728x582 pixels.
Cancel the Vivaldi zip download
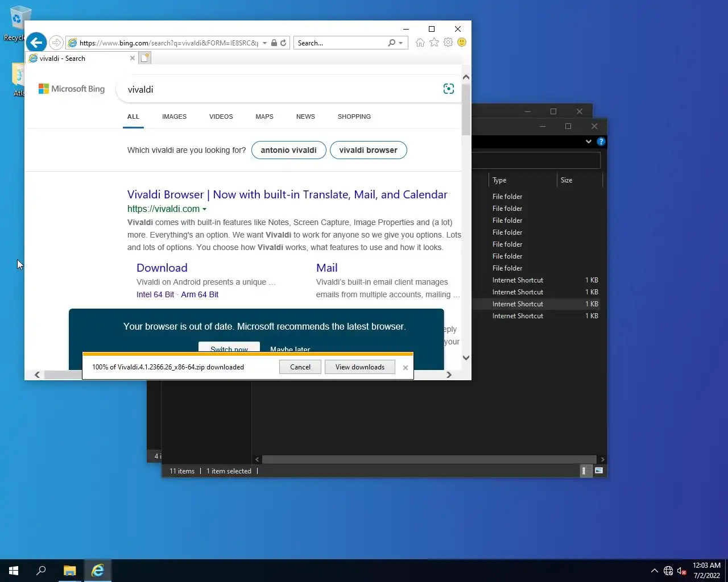tap(300, 367)
